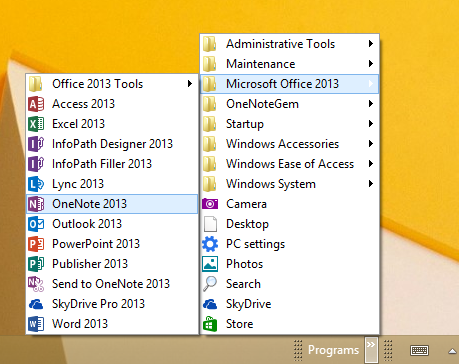Click the PowerPoint 2013 icon
459x364 pixels.
[36, 244]
